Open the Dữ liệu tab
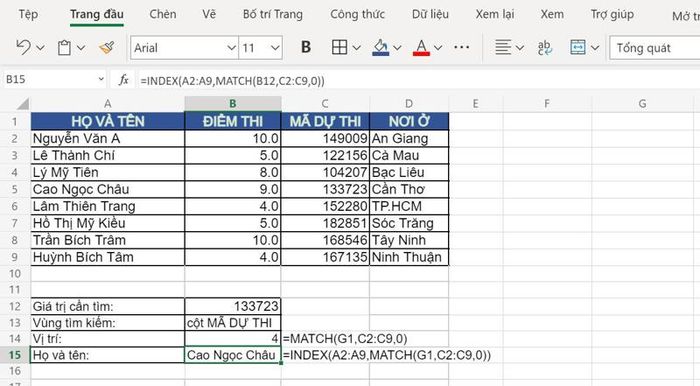 [430, 14]
